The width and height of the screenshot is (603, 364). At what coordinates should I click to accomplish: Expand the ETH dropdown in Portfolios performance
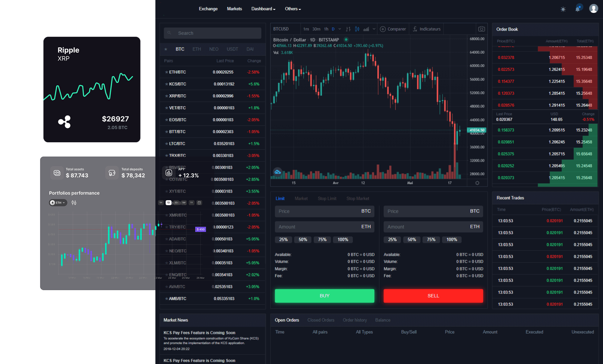click(58, 203)
